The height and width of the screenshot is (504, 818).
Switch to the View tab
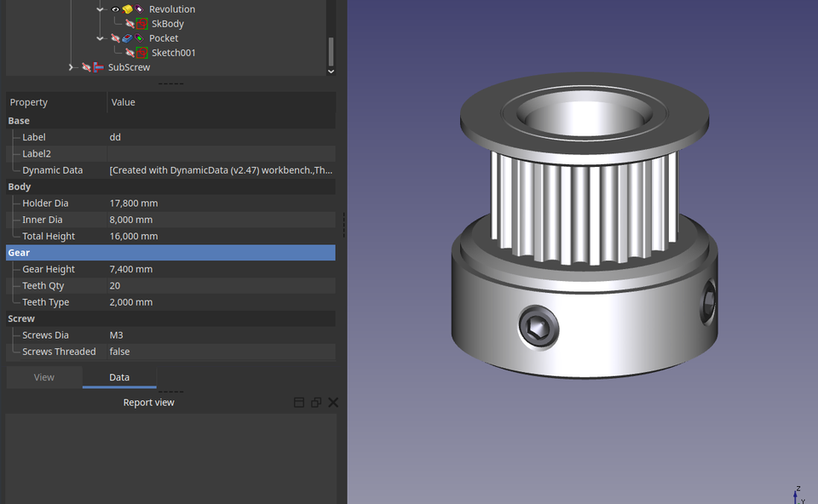(x=44, y=377)
